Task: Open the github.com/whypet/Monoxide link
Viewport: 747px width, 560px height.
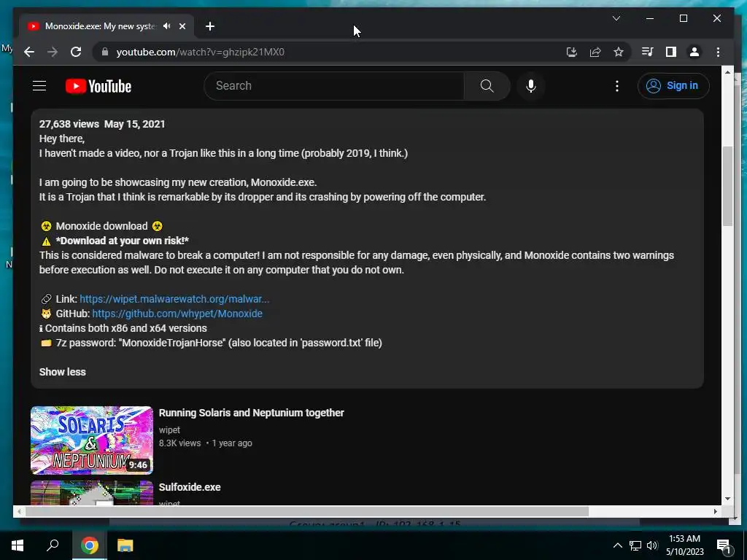Action: (x=177, y=314)
